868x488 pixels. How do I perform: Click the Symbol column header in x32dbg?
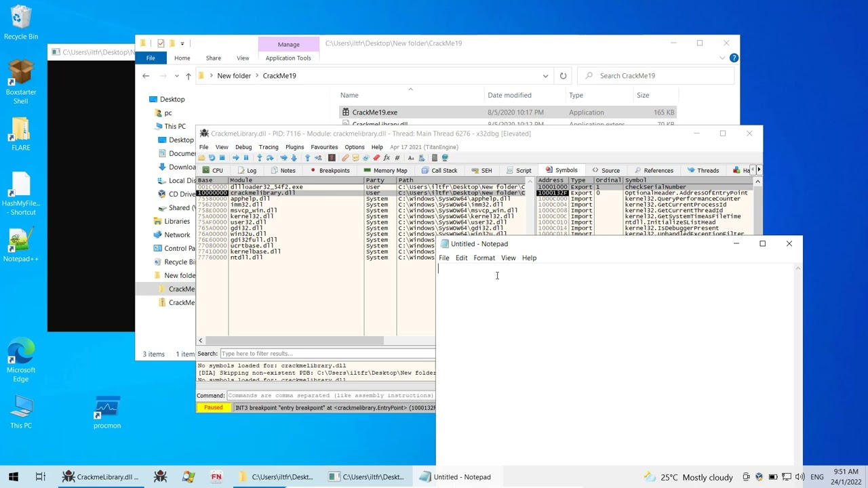(x=688, y=180)
